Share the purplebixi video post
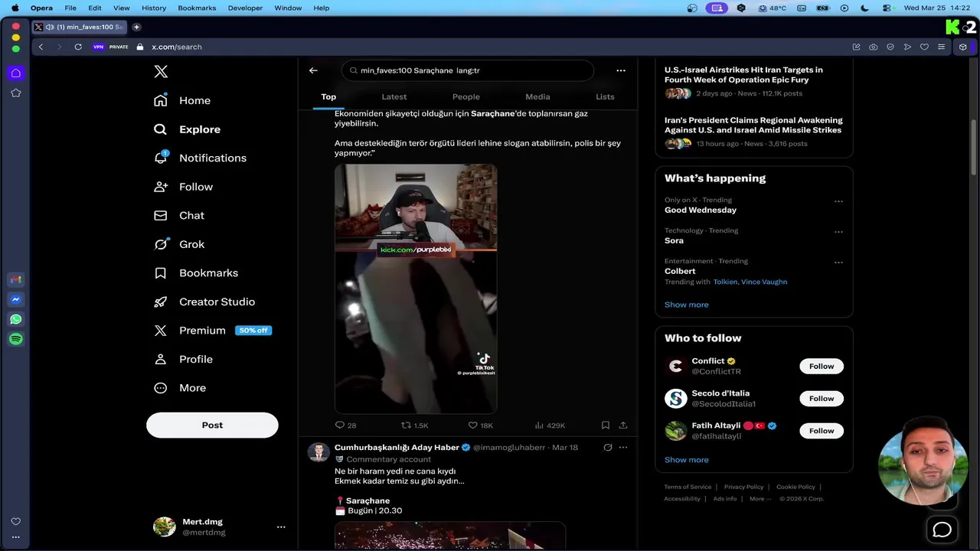980x551 pixels. [623, 425]
